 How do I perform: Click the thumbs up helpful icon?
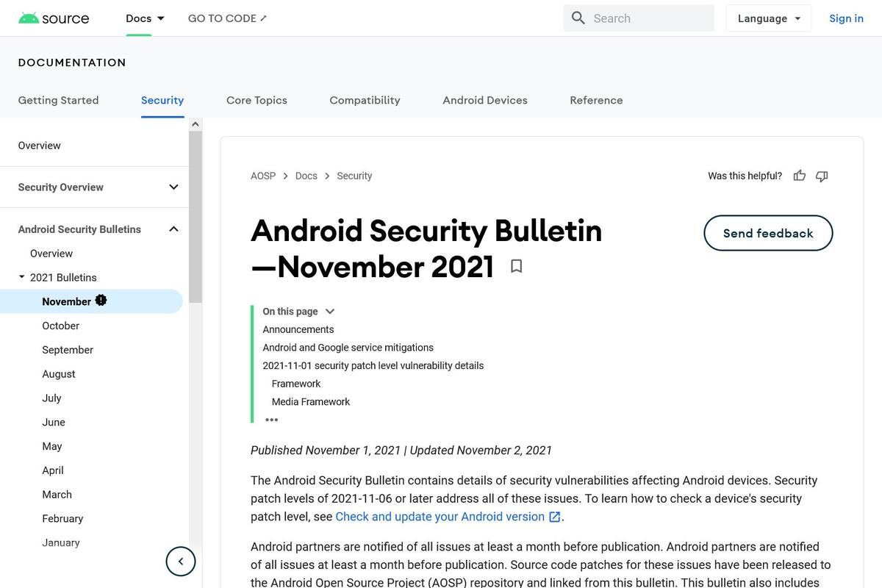tap(800, 176)
